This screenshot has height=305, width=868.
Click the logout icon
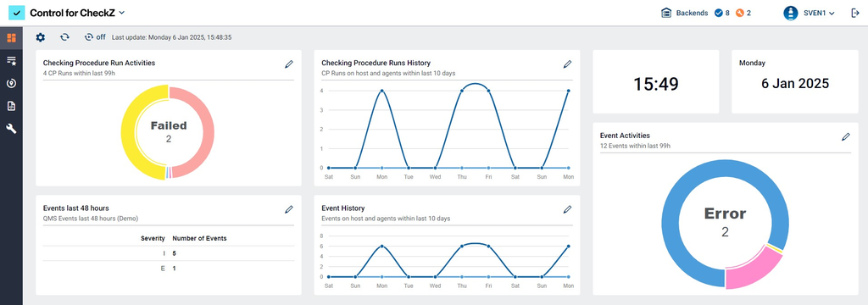click(854, 13)
